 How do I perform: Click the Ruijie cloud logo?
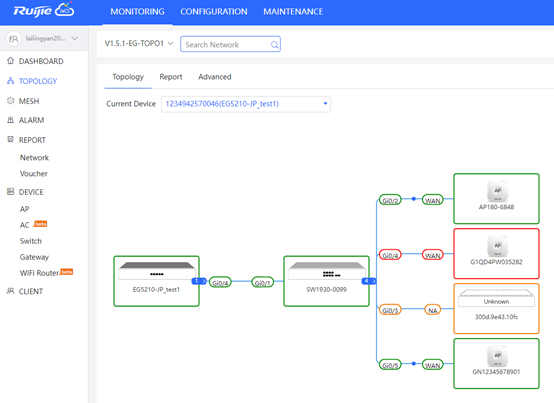point(43,10)
